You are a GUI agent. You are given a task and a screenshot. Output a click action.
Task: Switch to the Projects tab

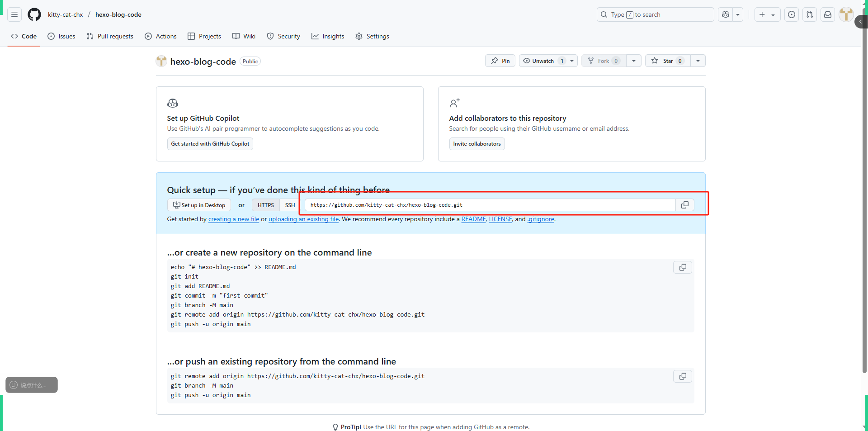[204, 36]
